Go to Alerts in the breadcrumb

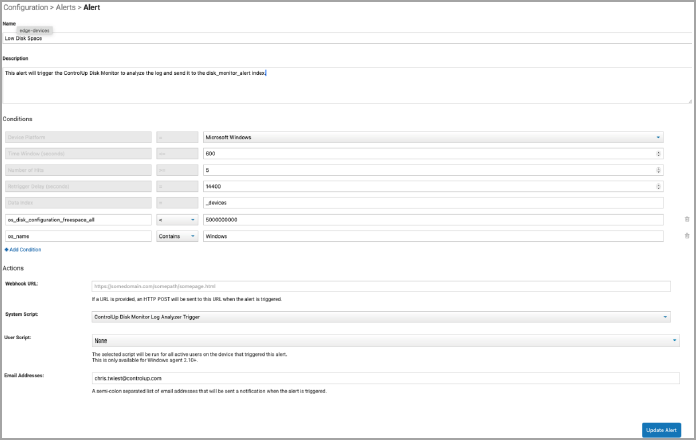click(x=63, y=7)
